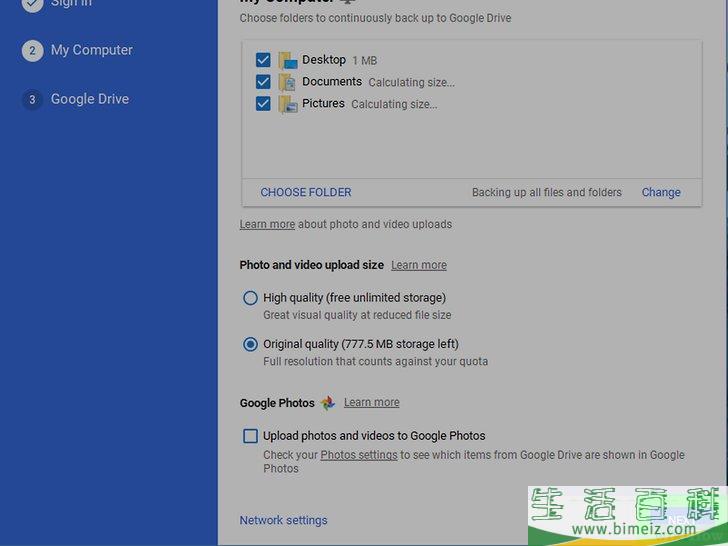The height and width of the screenshot is (546, 728).
Task: Open Learn more beside Google Photos
Action: tap(371, 403)
